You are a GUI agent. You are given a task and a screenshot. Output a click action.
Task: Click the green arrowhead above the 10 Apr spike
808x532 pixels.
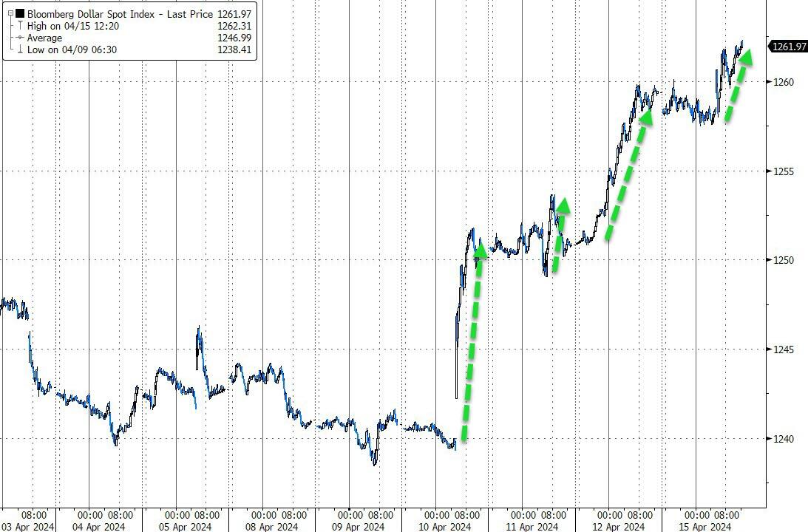click(x=481, y=250)
